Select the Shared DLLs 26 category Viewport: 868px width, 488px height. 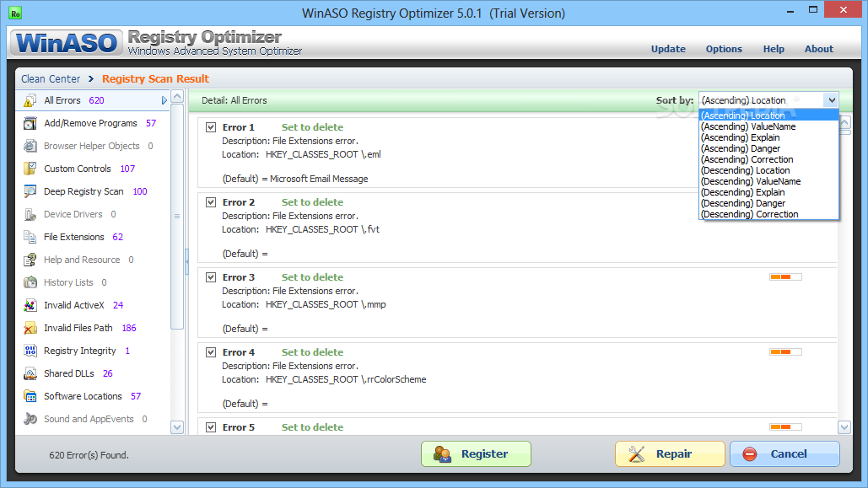pos(93,373)
